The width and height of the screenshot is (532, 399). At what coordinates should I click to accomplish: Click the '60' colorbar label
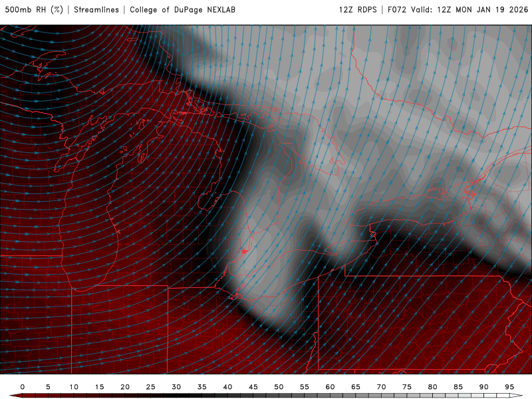pos(330,387)
